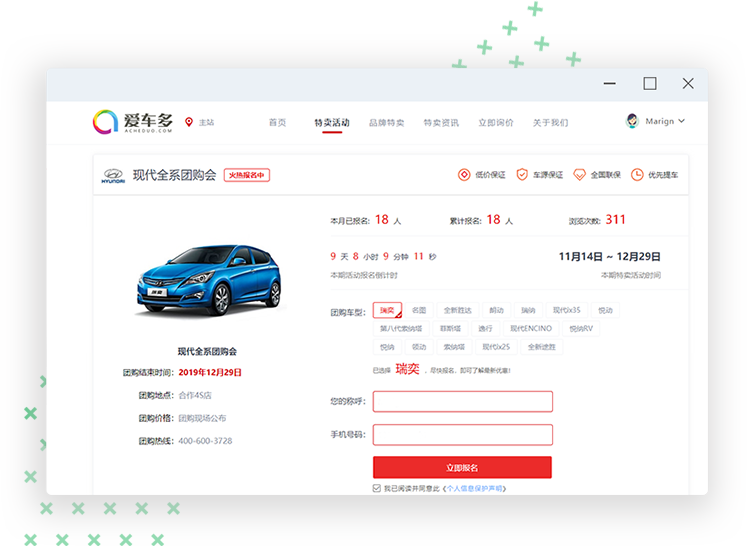
Task: Click the 全国联保 label
Action: coord(606,175)
